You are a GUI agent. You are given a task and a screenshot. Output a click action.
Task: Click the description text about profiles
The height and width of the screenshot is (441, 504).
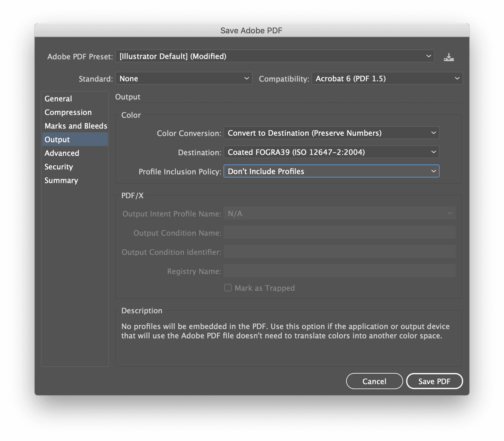pyautogui.click(x=285, y=331)
